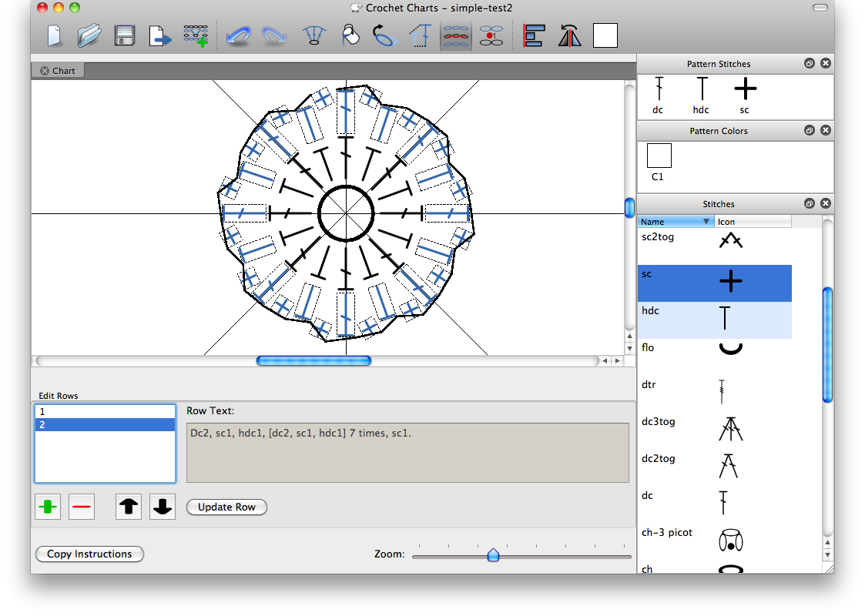865x616 pixels.
Task: Click the Row Text input field
Action: [407, 453]
